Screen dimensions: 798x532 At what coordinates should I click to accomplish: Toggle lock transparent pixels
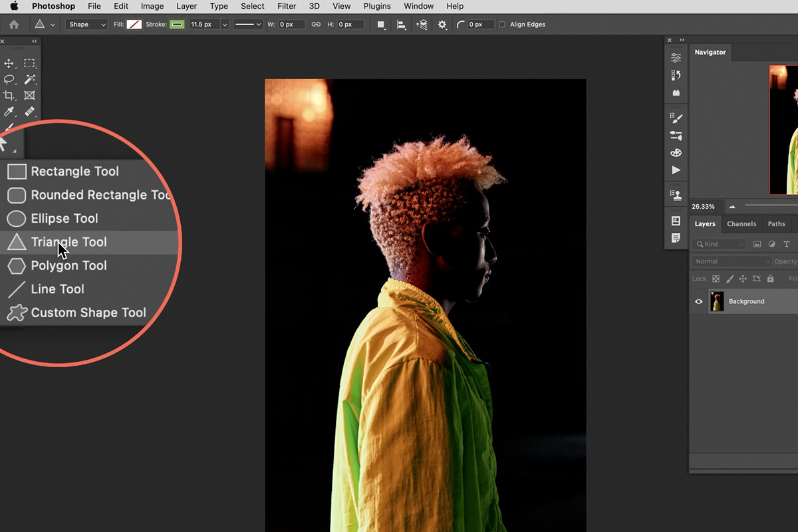[x=716, y=279]
